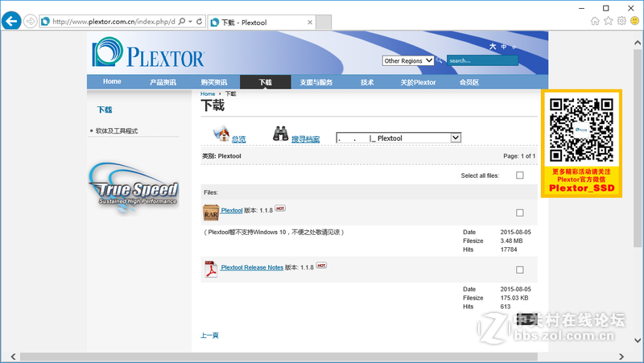Click the hits value '17784'
The width and height of the screenshot is (644, 363).
[509, 250]
